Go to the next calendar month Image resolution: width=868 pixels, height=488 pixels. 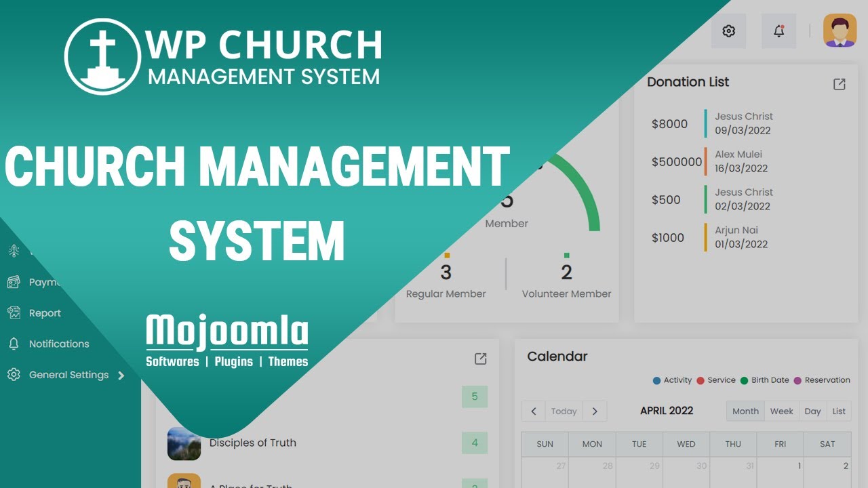(x=595, y=411)
